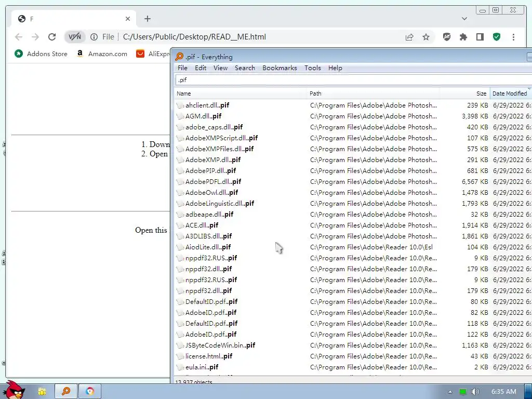Sort results by the Size column
The width and height of the screenshot is (532, 399).
click(x=465, y=94)
